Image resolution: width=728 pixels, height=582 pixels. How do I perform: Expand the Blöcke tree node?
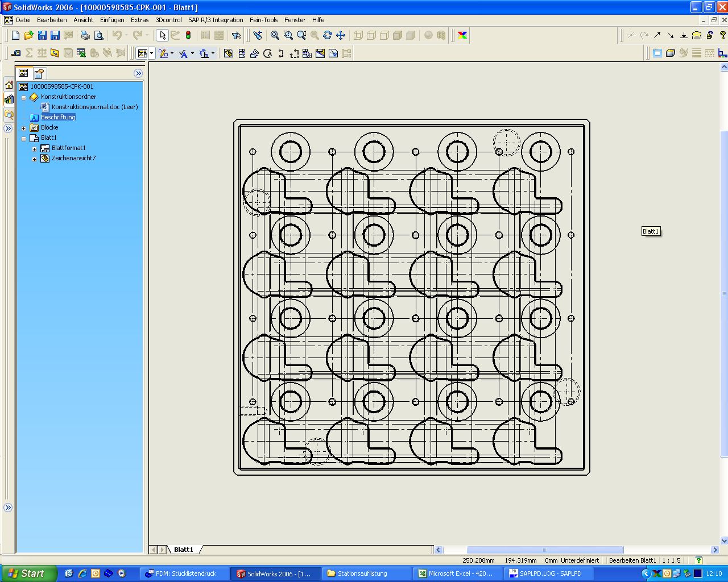(x=24, y=128)
